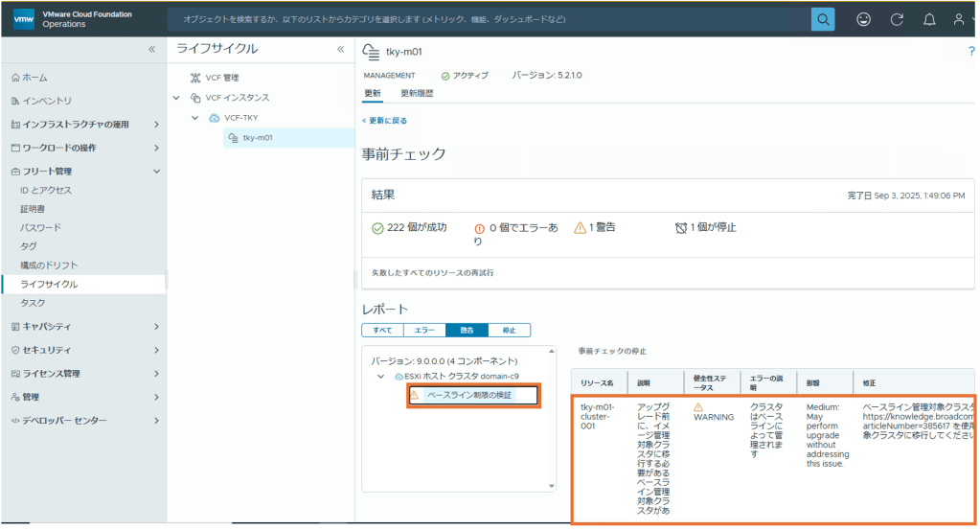Viewport: 980px width, 530px height.
Task: Click the success check icon by 222
Action: 377,228
